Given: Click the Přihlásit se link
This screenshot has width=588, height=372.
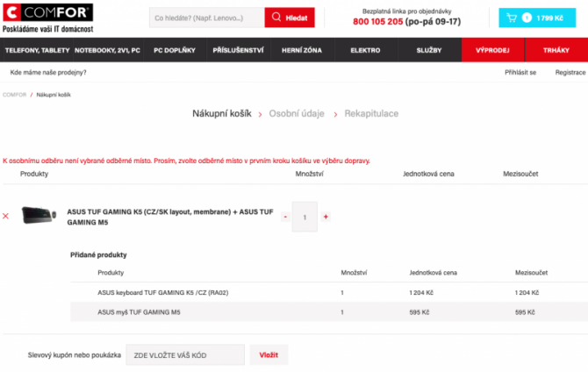Looking at the screenshot, I should tap(520, 72).
